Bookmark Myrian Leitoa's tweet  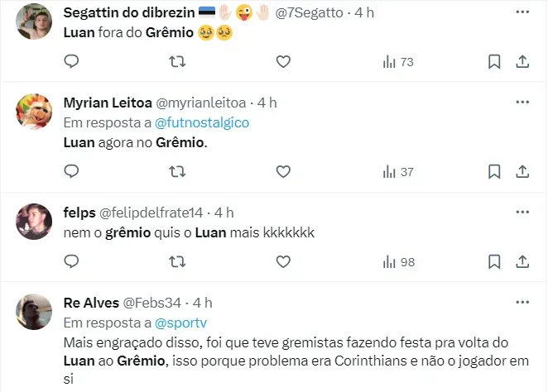[x=493, y=171]
